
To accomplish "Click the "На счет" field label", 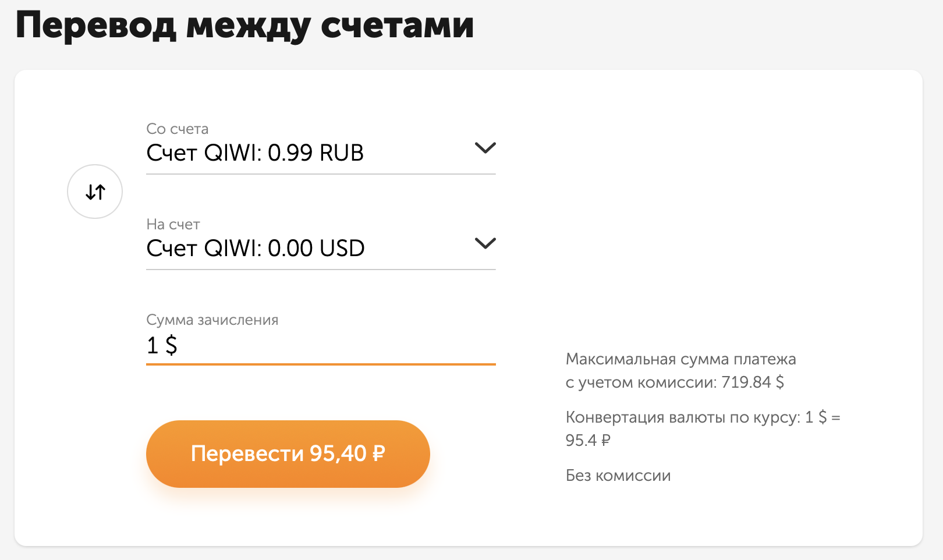I will [173, 224].
